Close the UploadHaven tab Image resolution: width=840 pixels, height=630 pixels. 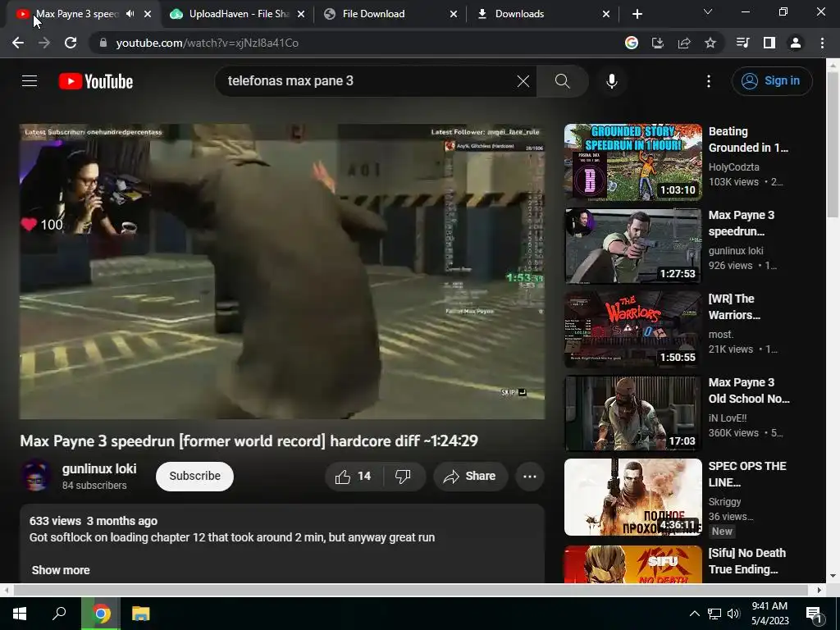(301, 14)
